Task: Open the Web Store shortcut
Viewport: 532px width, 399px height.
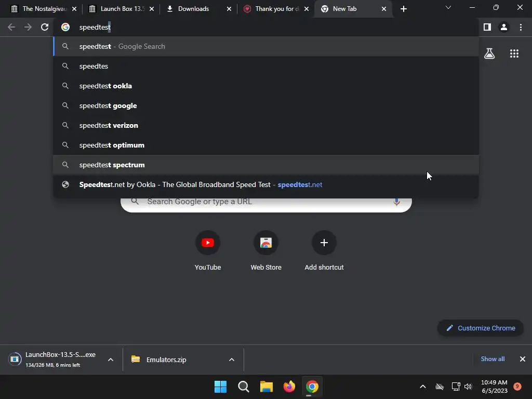Action: coord(266,251)
